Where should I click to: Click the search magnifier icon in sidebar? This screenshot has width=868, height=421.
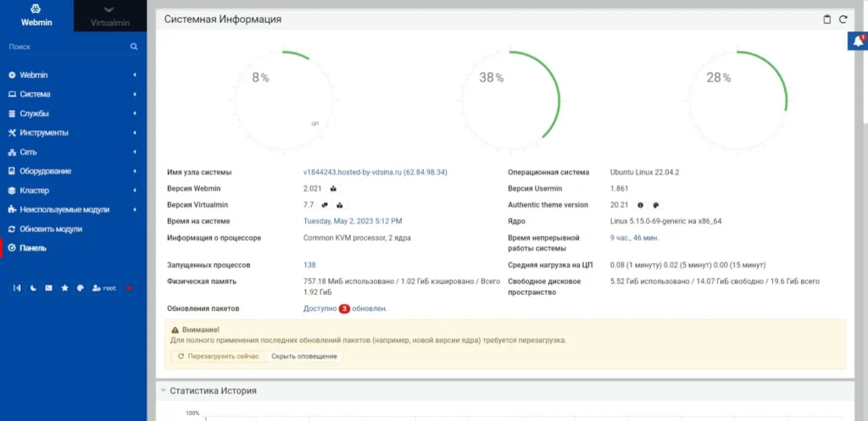pyautogui.click(x=134, y=47)
